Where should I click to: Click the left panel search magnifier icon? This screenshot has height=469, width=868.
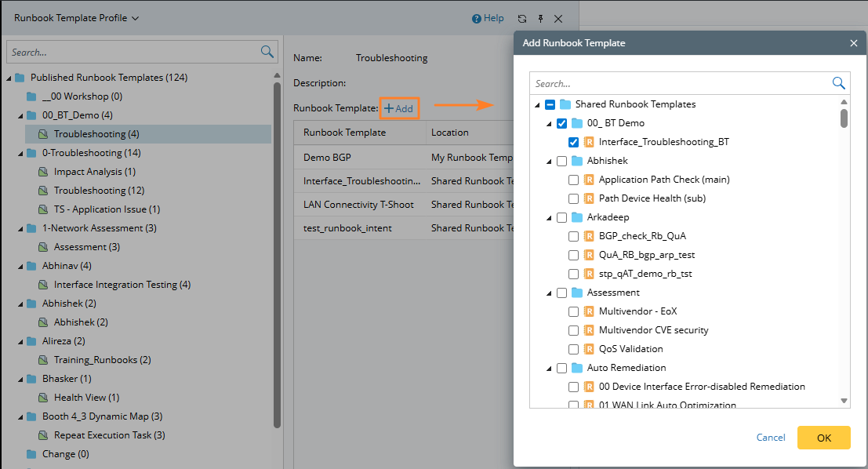tap(267, 52)
